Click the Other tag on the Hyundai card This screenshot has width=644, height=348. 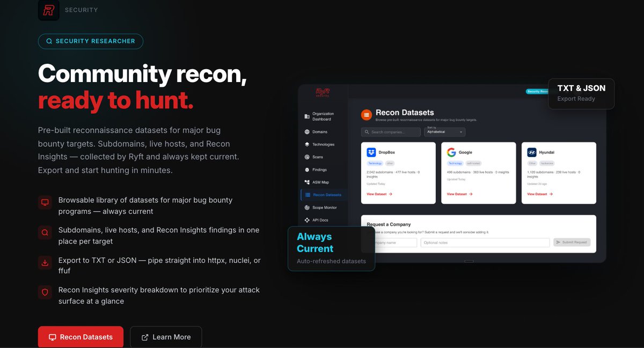[532, 163]
